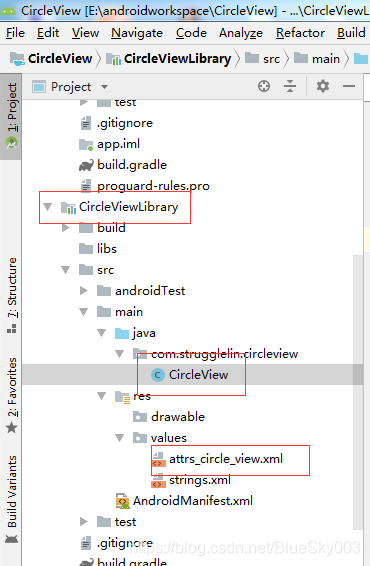Select the libs folder

click(107, 249)
